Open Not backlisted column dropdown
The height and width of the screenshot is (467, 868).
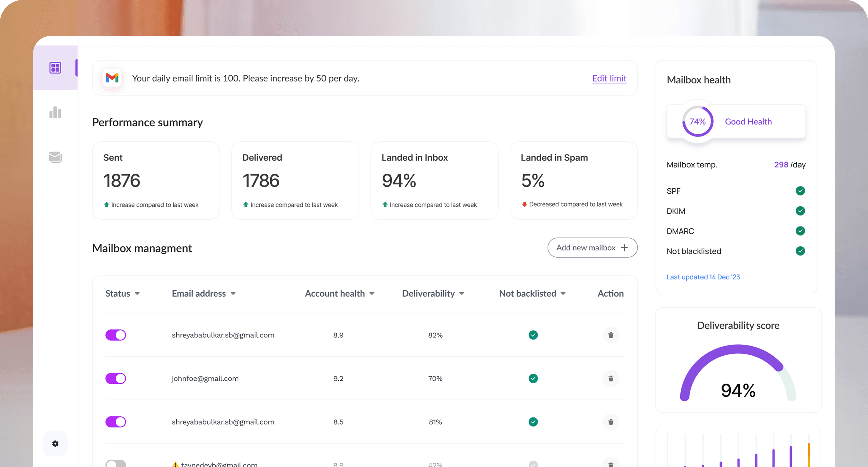[x=563, y=294]
